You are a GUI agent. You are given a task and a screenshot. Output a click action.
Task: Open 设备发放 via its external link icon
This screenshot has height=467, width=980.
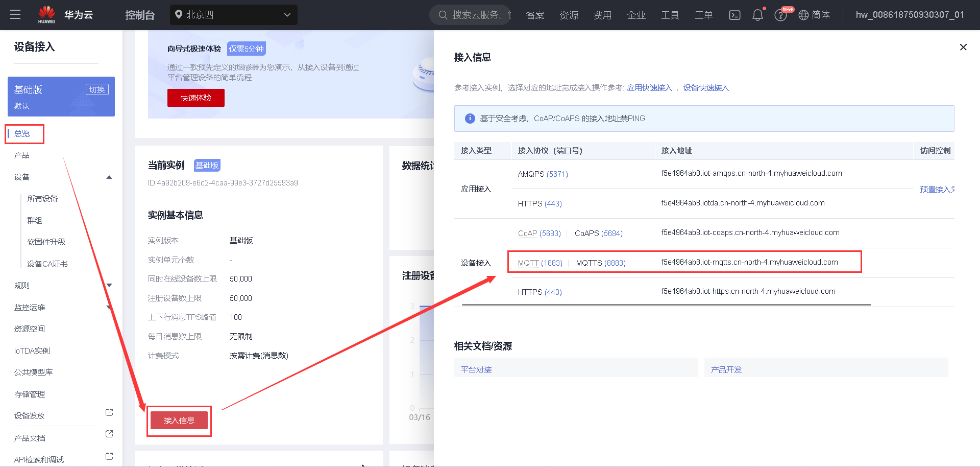[x=109, y=412]
